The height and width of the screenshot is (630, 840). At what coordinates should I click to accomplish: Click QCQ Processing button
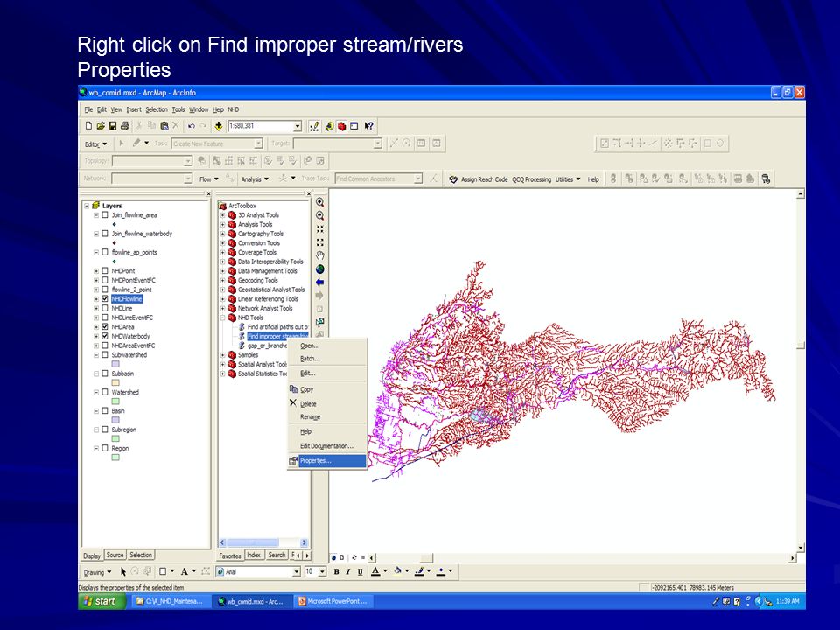tap(531, 178)
